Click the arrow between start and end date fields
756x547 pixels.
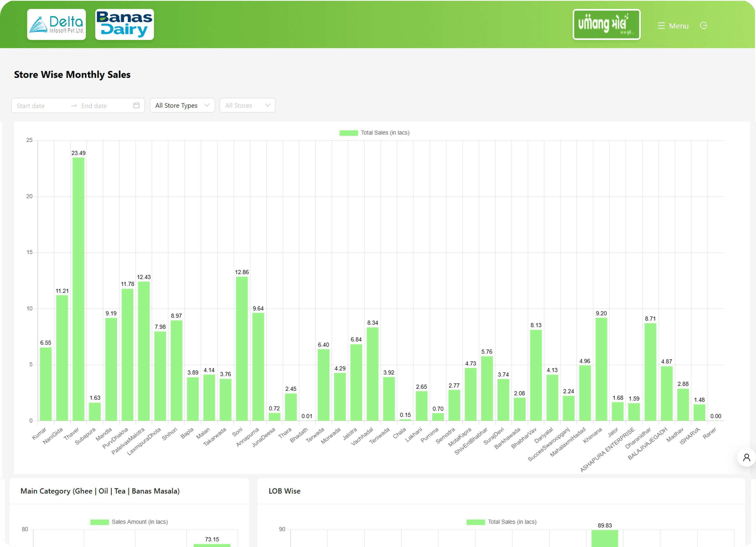(x=74, y=105)
